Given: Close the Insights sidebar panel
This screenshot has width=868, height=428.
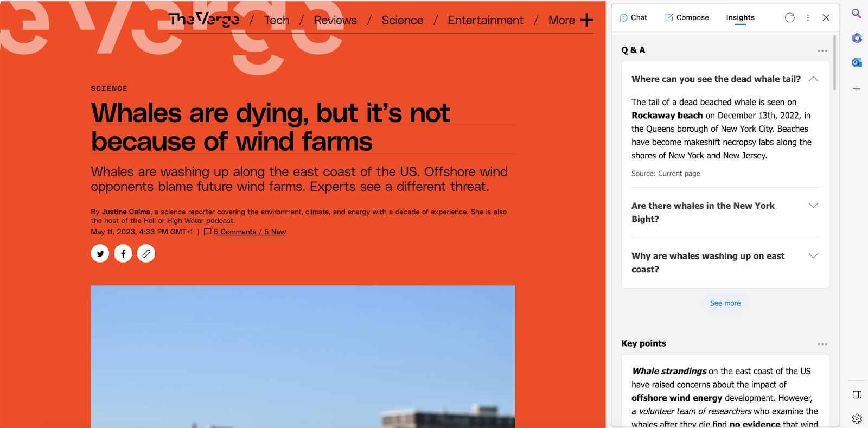Looking at the screenshot, I should tap(826, 17).
